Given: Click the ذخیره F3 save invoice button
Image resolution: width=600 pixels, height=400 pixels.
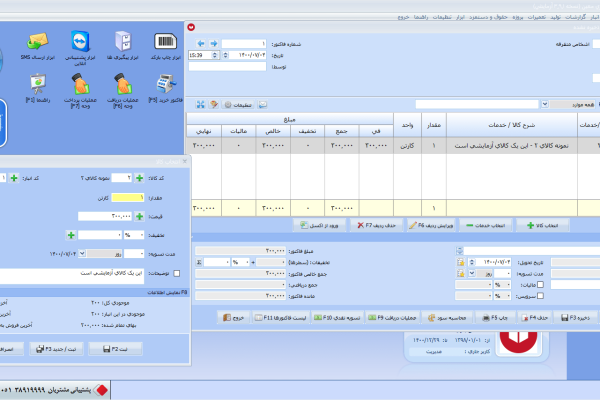Looking at the screenshot, I should 576,318.
